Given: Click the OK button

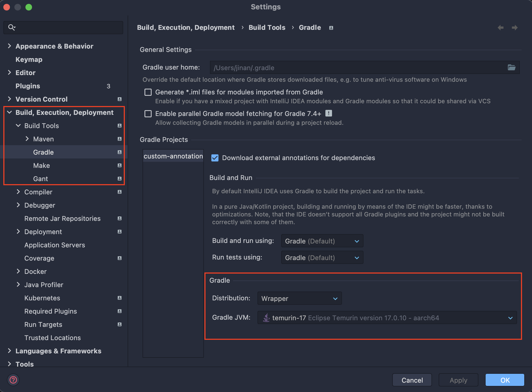Looking at the screenshot, I should click(x=505, y=380).
